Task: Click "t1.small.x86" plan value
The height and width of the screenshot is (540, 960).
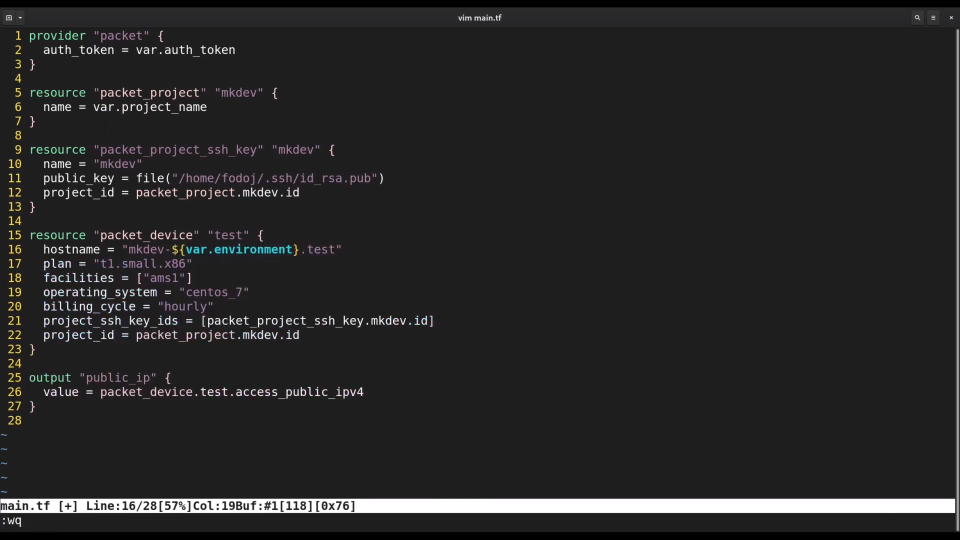Action: point(143,264)
